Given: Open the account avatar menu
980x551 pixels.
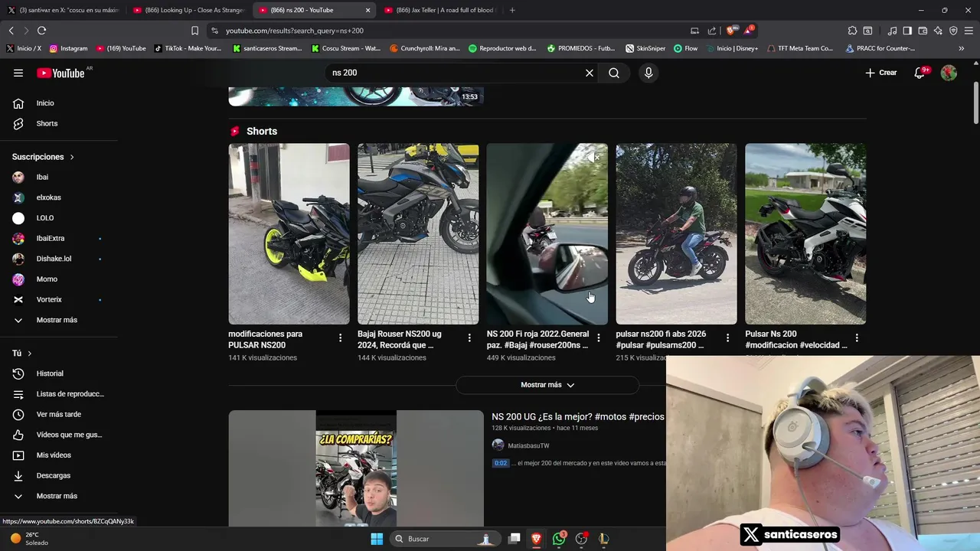Looking at the screenshot, I should point(949,73).
